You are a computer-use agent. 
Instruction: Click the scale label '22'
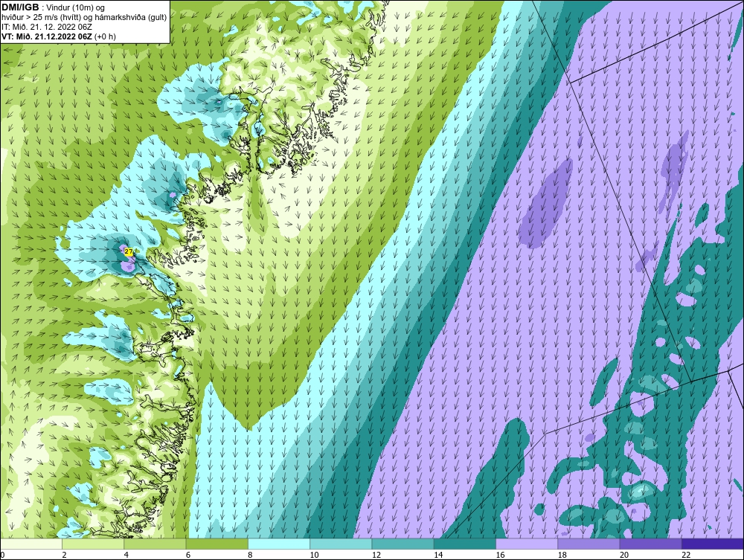[x=686, y=555]
